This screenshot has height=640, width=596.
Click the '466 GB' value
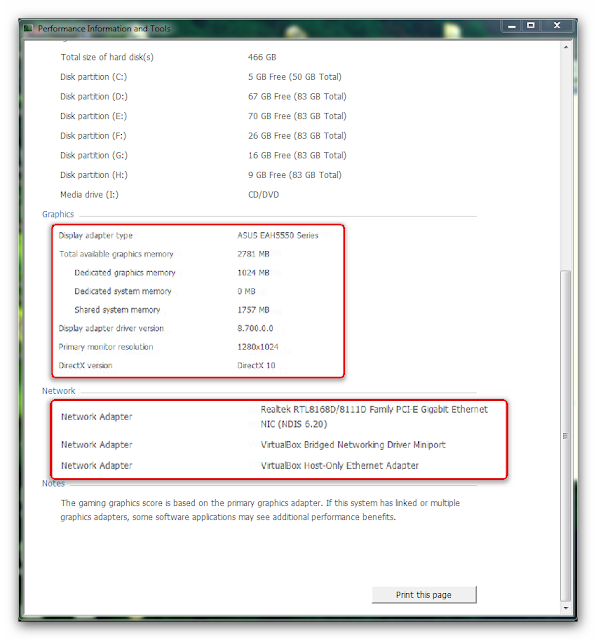[x=262, y=57]
